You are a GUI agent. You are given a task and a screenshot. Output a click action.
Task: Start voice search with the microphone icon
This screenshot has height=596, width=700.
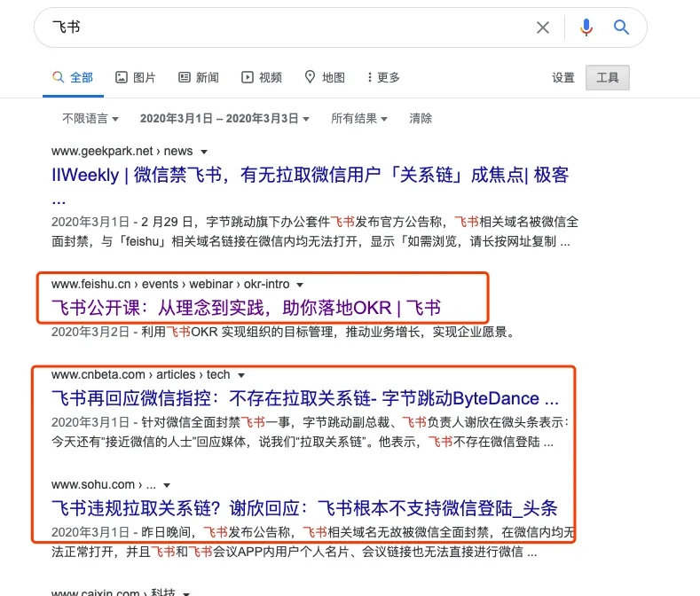586,27
